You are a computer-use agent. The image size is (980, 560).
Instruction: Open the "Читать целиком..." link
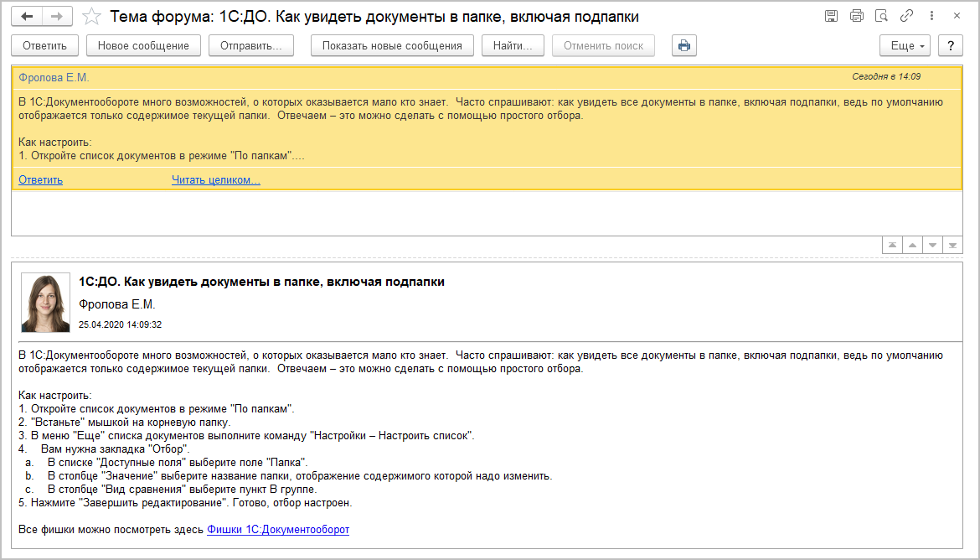pos(215,180)
